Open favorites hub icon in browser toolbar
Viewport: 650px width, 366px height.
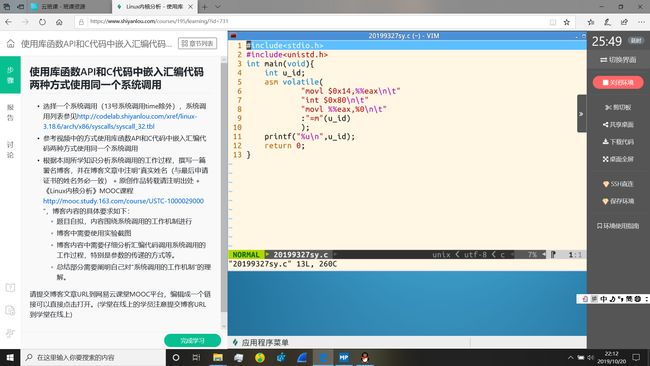coord(591,22)
